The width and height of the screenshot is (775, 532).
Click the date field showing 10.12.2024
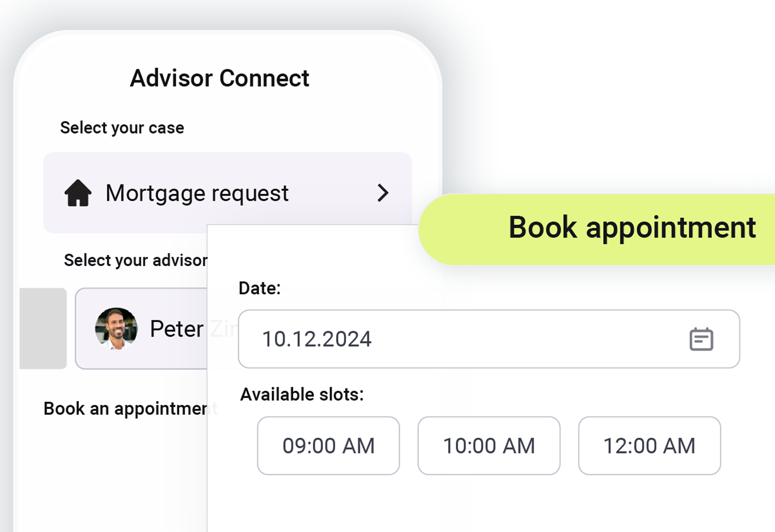pyautogui.click(x=489, y=339)
